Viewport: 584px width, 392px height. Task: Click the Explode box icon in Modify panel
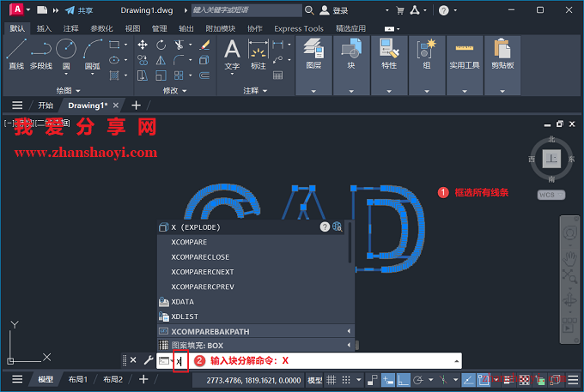tap(204, 60)
